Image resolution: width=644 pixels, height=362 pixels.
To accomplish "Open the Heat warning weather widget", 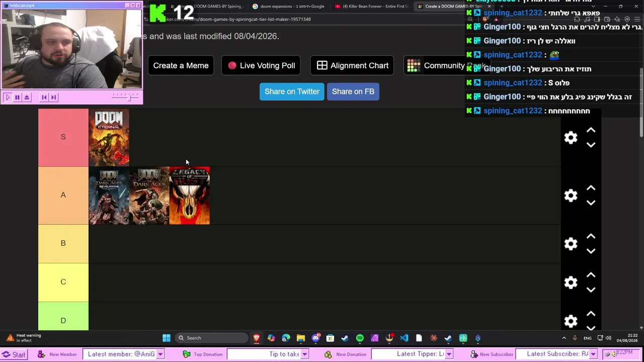I will (23, 338).
